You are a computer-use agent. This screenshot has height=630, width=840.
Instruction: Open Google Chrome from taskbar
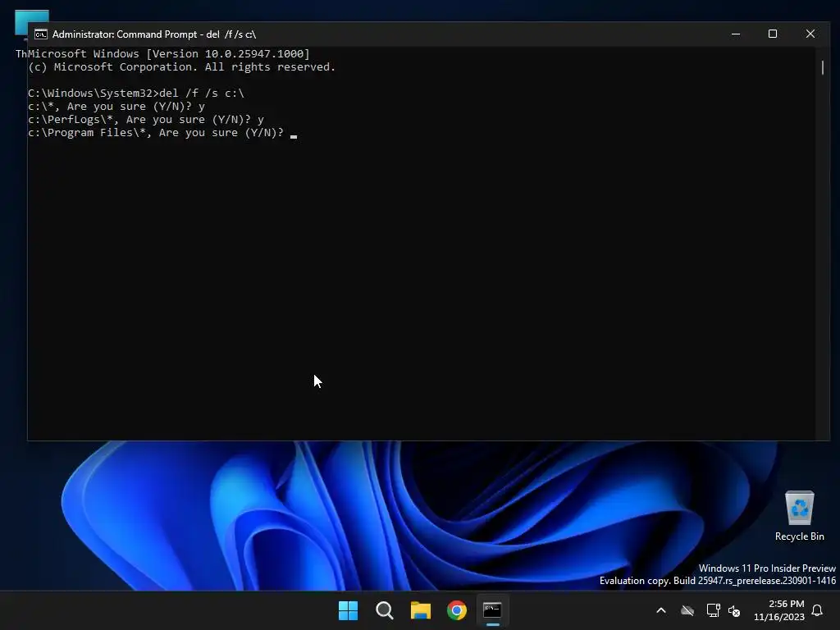click(457, 610)
